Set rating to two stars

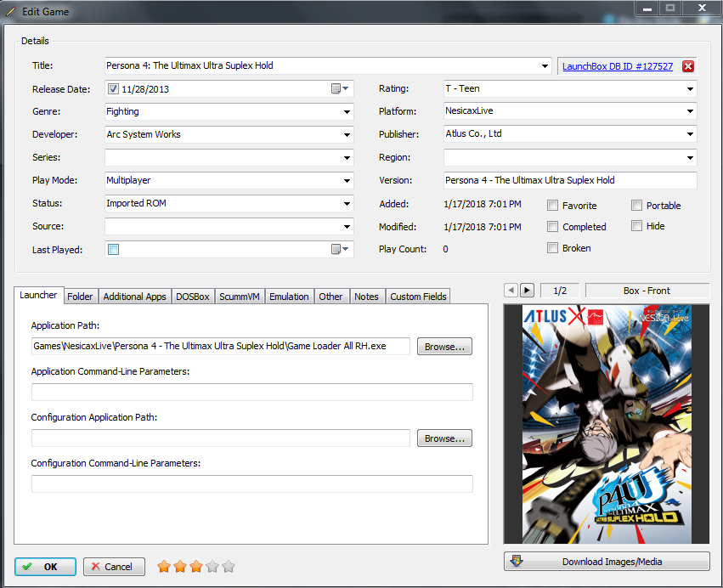point(180,566)
